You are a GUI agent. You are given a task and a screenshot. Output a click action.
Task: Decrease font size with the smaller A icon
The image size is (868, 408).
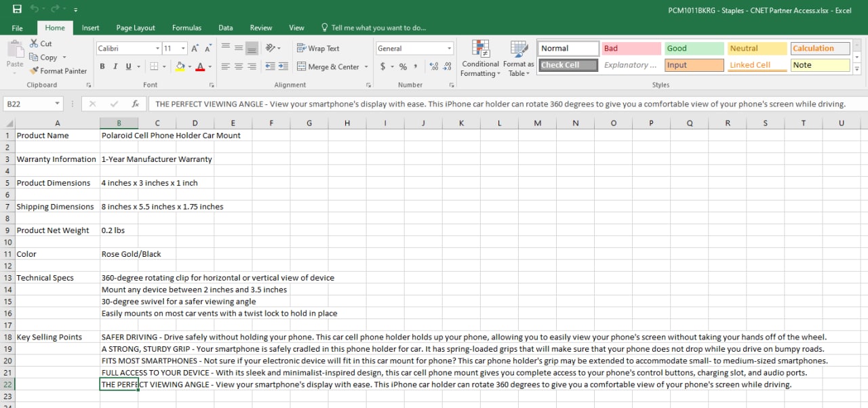coord(209,48)
